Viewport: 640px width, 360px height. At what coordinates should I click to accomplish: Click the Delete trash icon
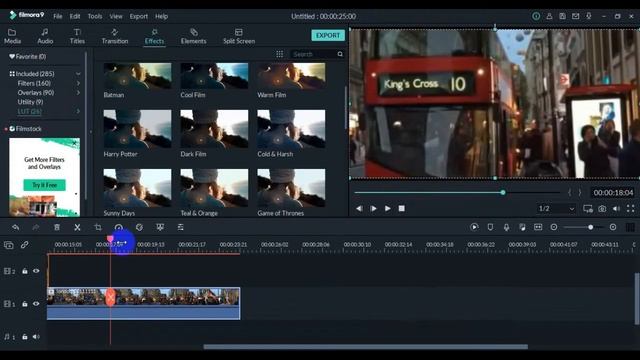[x=57, y=227]
